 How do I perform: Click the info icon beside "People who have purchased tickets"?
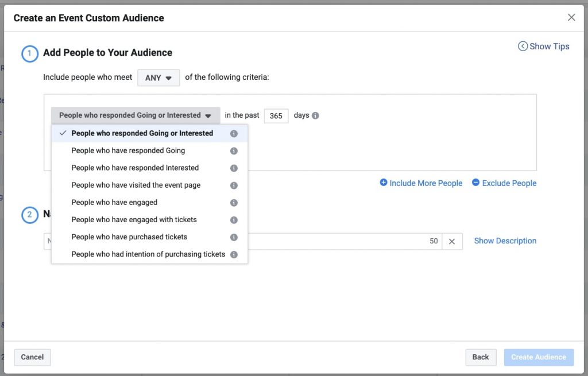point(234,237)
